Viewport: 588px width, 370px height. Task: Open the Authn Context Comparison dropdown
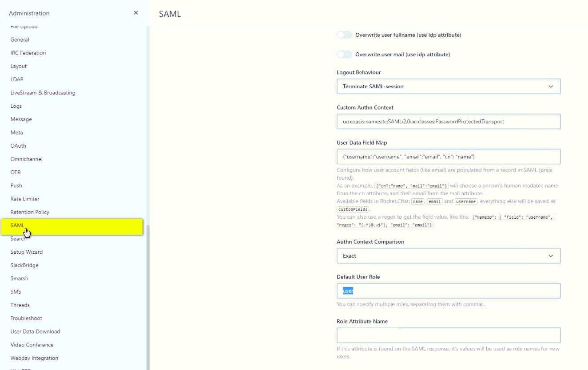click(x=449, y=256)
